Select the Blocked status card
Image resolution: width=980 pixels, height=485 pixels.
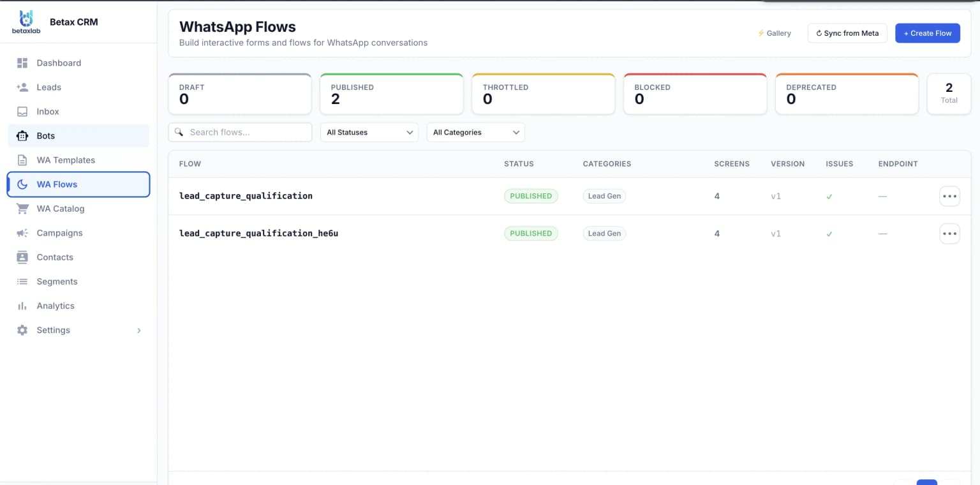pos(695,94)
